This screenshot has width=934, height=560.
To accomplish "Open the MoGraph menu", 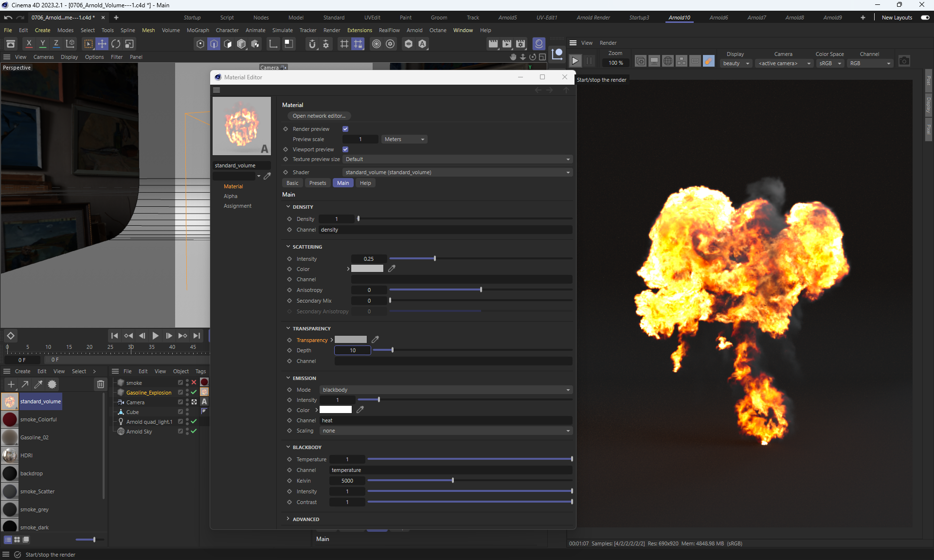I will (x=198, y=30).
